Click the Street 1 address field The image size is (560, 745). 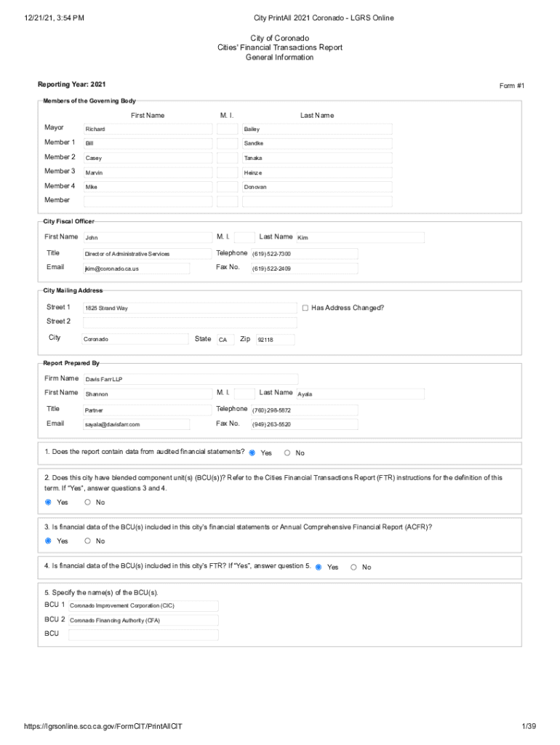coord(189,308)
